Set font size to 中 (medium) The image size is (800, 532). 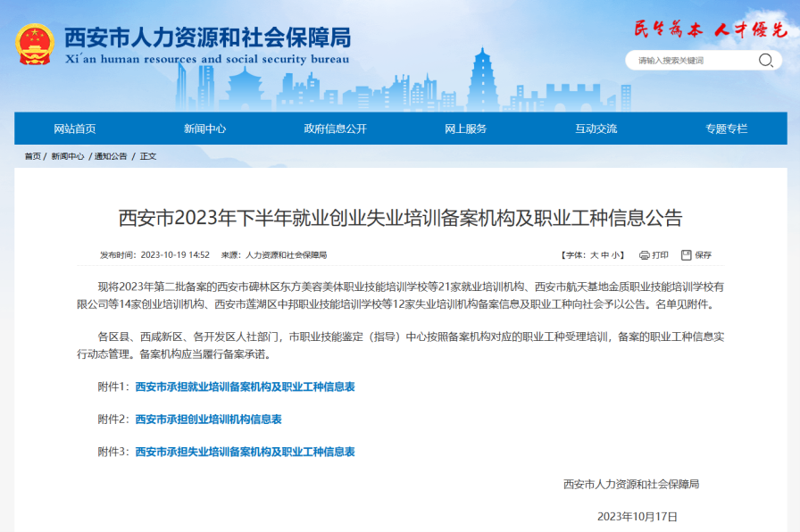tap(605, 255)
